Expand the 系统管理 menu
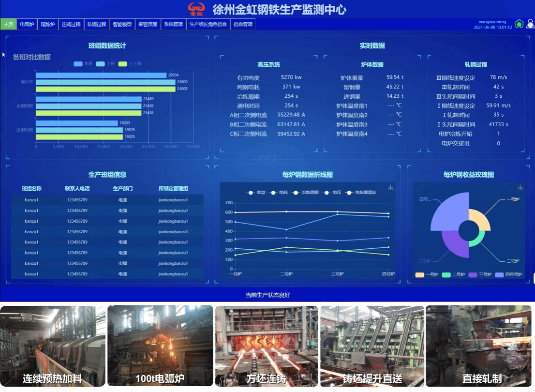The width and height of the screenshot is (535, 392). pos(173,24)
